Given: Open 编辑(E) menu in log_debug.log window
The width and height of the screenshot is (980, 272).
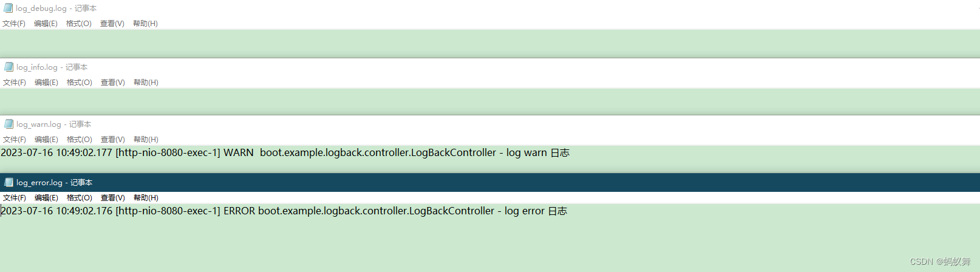Looking at the screenshot, I should click(46, 24).
